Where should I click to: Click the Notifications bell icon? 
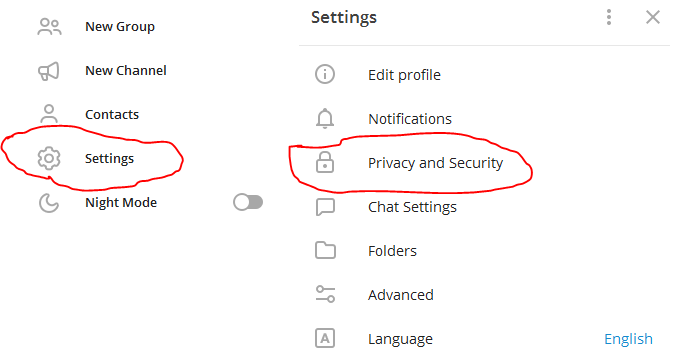[x=325, y=119]
